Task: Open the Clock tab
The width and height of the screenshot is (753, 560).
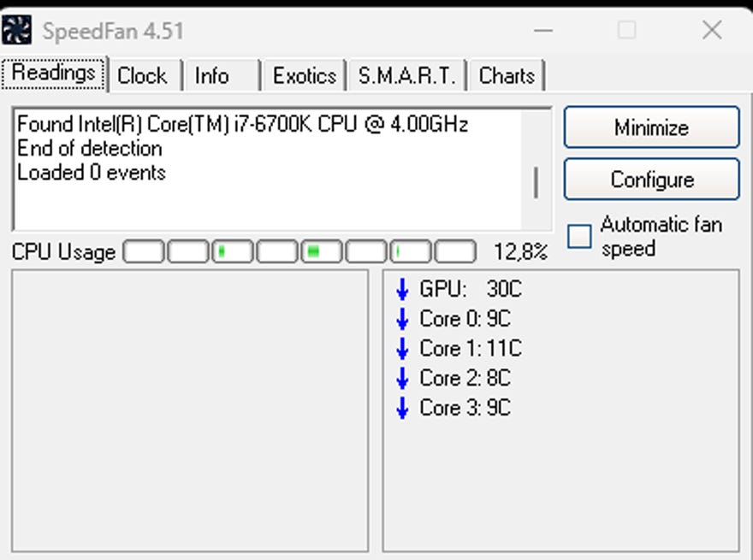Action: [145, 75]
